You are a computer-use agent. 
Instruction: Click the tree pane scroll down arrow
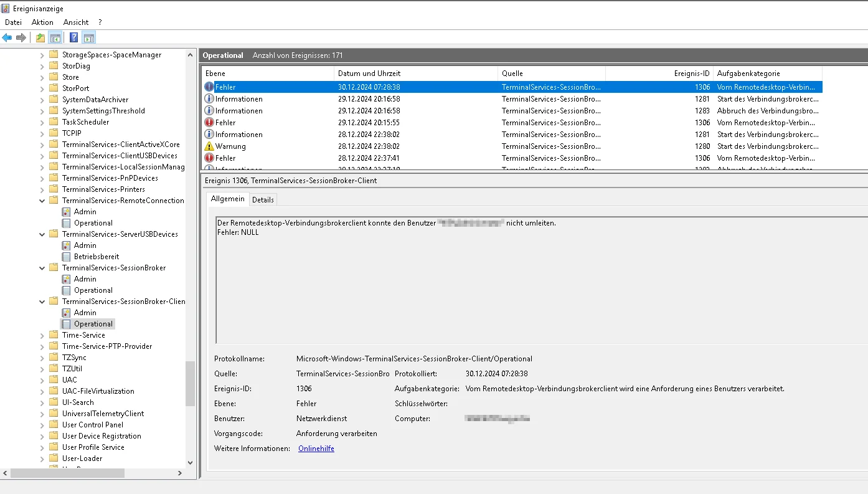[x=191, y=462]
